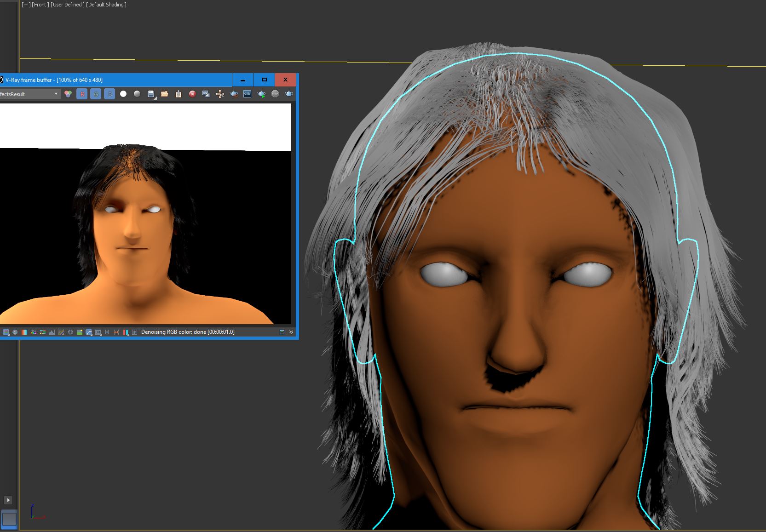Click the track mouse while rendering icon
This screenshot has width=766, height=532.
point(220,94)
